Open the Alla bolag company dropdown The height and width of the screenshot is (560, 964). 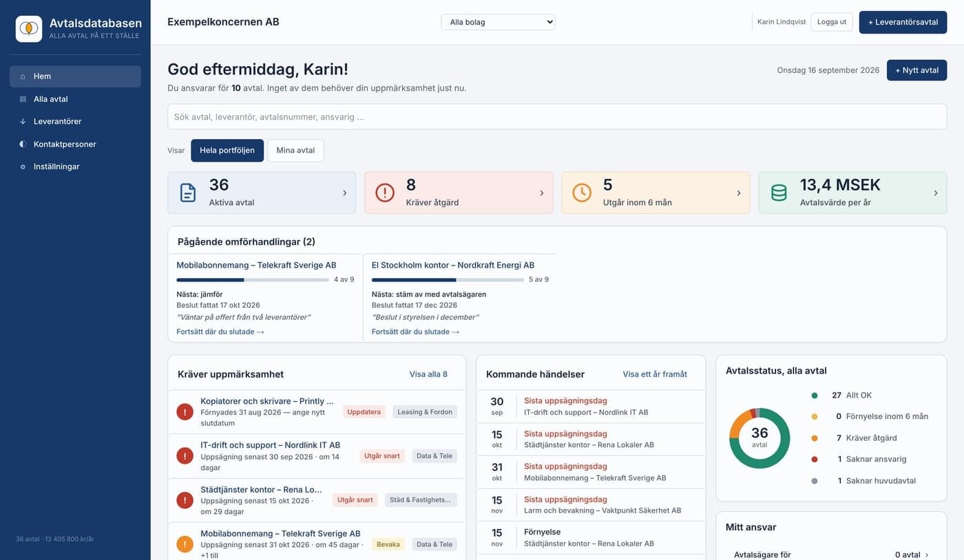pyautogui.click(x=498, y=22)
